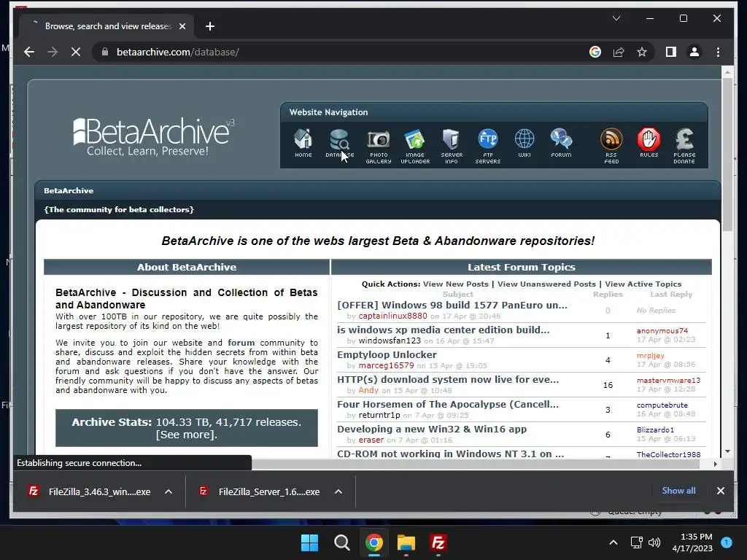Stop loading the page

(76, 52)
